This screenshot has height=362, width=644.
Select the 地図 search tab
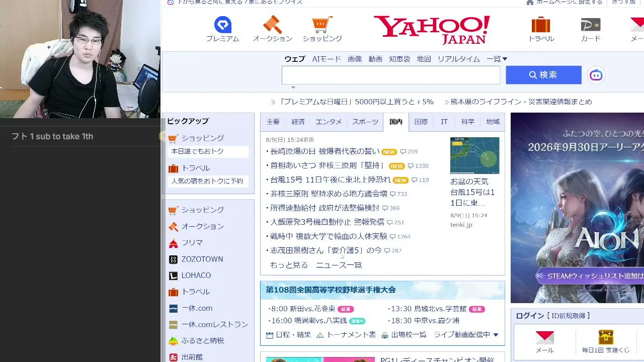[x=424, y=59]
